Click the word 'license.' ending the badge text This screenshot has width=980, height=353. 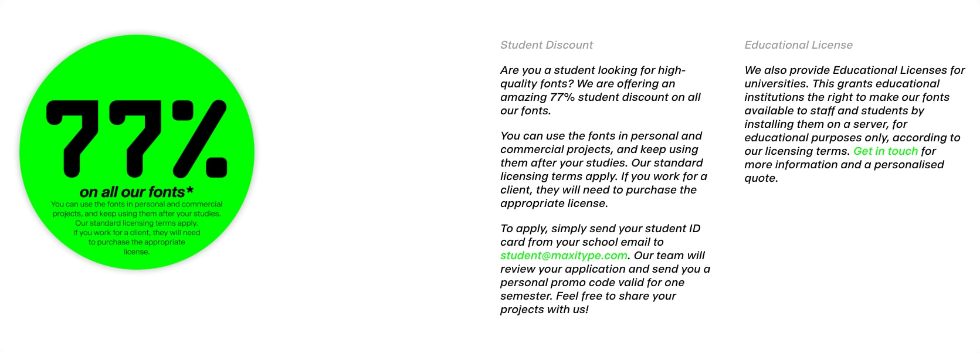click(137, 252)
